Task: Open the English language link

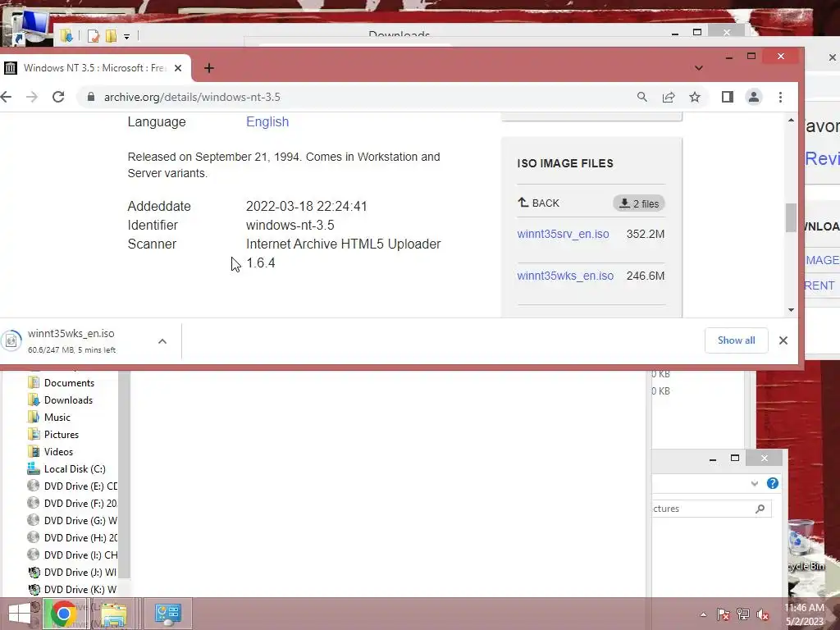Action: [x=267, y=121]
